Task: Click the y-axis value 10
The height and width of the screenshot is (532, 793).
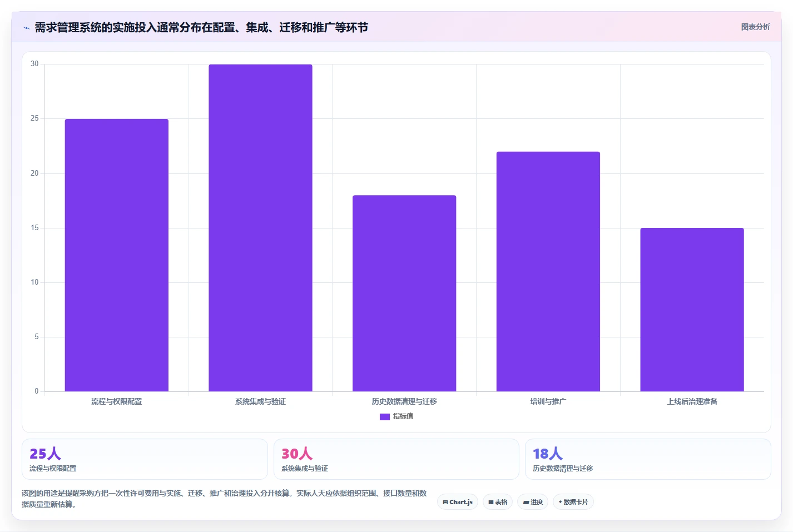Action: pyautogui.click(x=34, y=282)
